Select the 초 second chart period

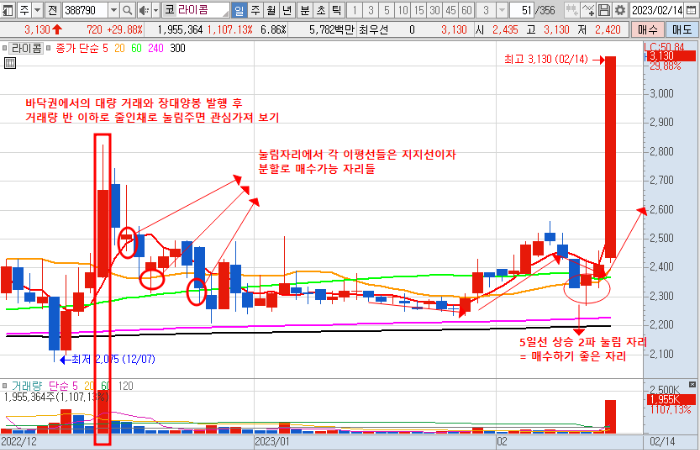[321, 10]
